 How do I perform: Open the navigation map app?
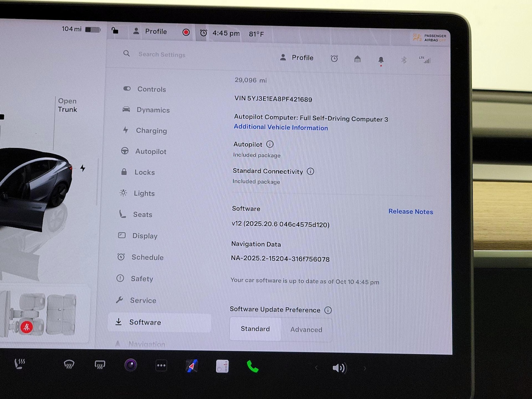(x=192, y=366)
